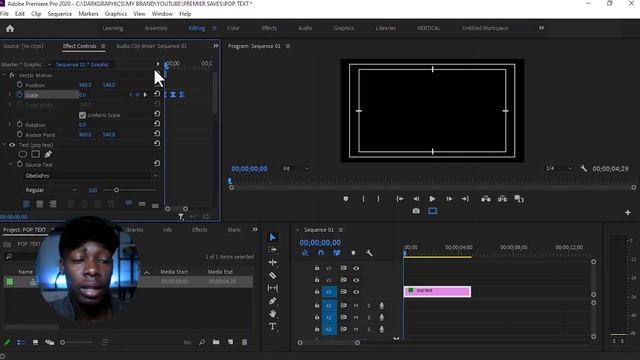Image resolution: width=640 pixels, height=360 pixels.
Task: Toggle Rotation animation stopwatch
Action: pyautogui.click(x=20, y=124)
